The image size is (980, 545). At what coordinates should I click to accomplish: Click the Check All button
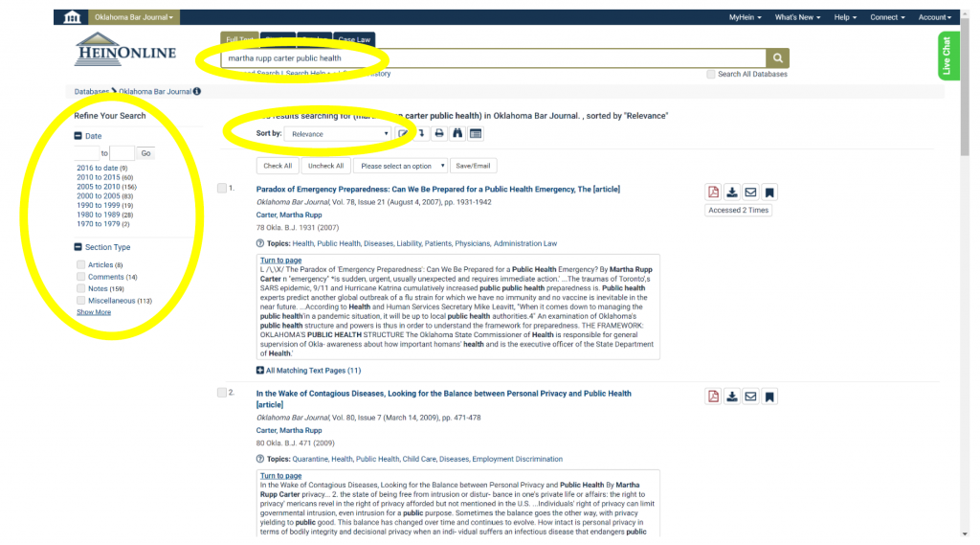[278, 166]
